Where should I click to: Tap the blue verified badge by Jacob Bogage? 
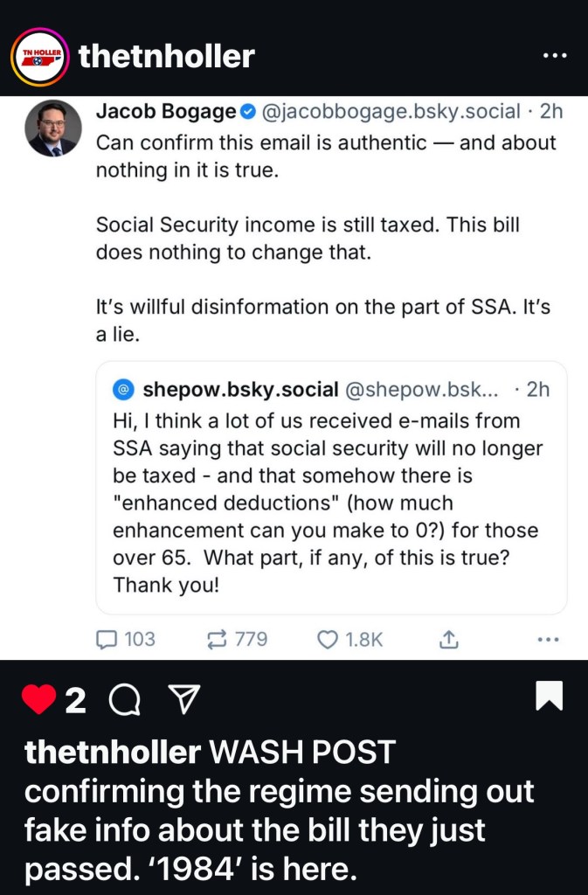[247, 112]
